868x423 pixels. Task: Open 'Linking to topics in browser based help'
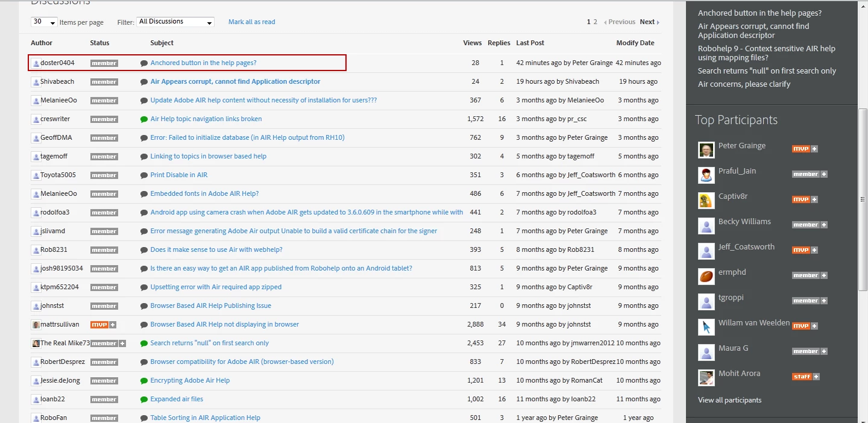(x=209, y=156)
